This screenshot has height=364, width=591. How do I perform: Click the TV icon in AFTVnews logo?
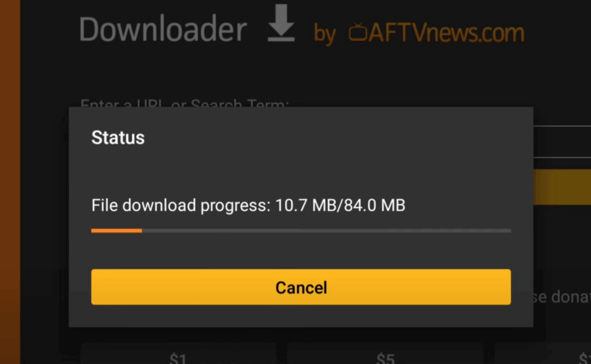(358, 32)
